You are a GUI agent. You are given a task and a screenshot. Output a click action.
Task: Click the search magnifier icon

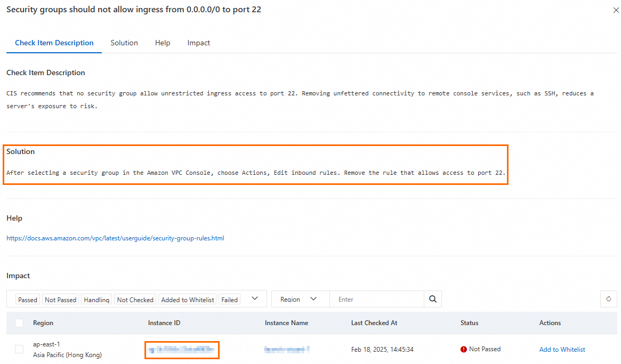(x=433, y=299)
